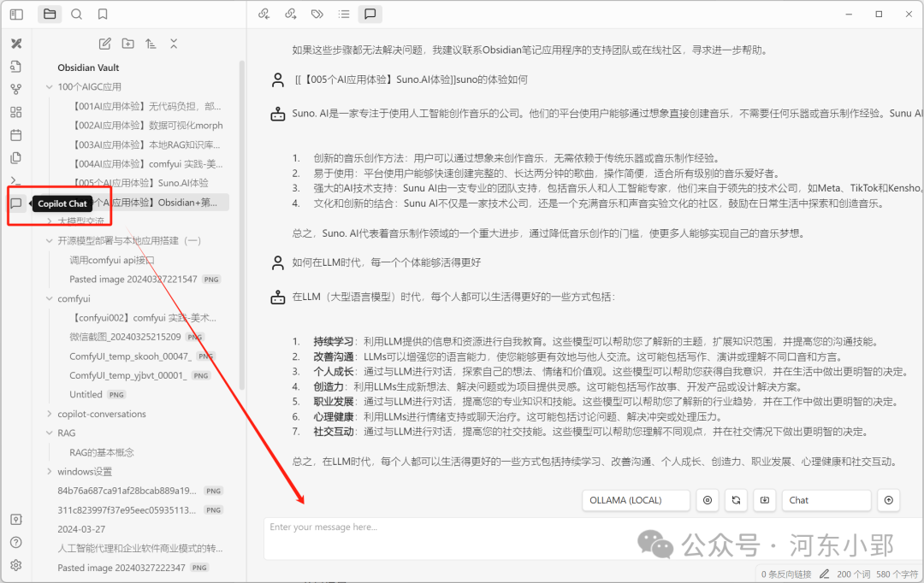Open the Chat mode dropdown

pyautogui.click(x=826, y=500)
